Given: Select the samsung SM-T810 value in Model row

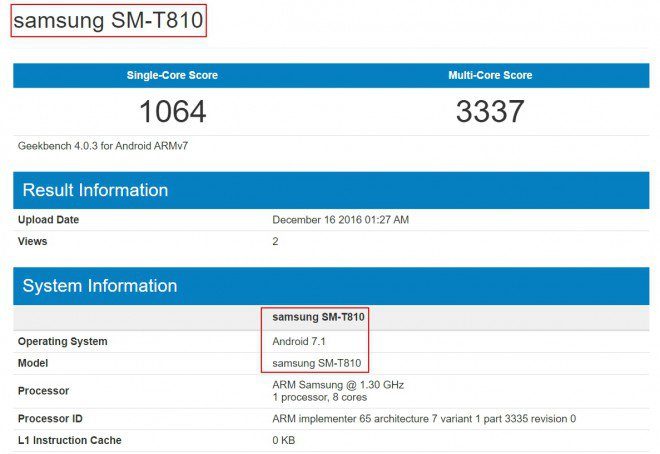Looking at the screenshot, I should tap(316, 363).
